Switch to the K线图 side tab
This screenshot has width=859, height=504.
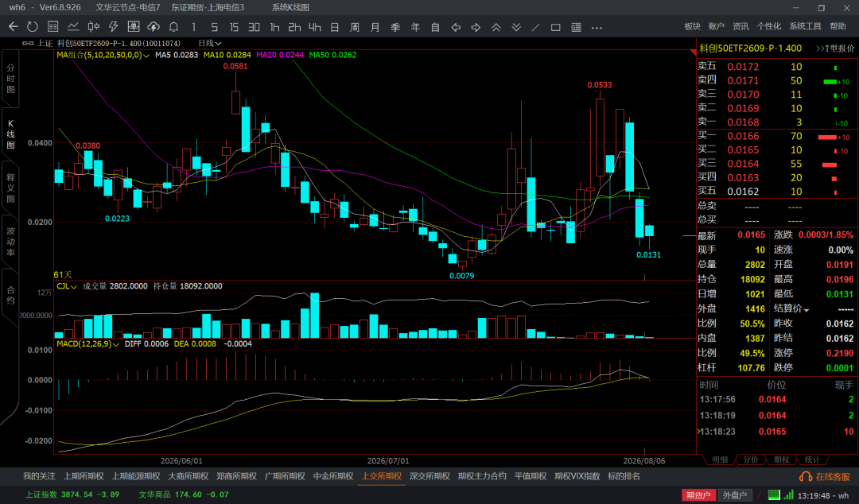10,134
